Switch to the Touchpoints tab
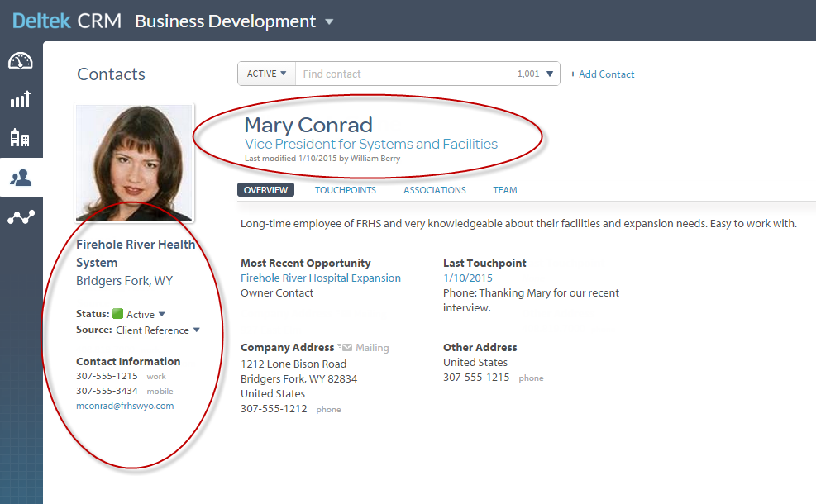 click(x=345, y=190)
